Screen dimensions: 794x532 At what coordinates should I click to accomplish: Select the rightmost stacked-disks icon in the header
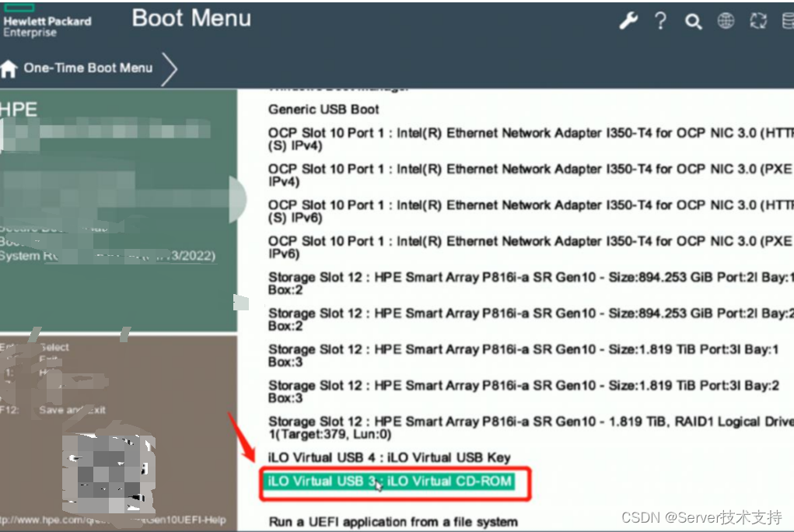pos(786,21)
